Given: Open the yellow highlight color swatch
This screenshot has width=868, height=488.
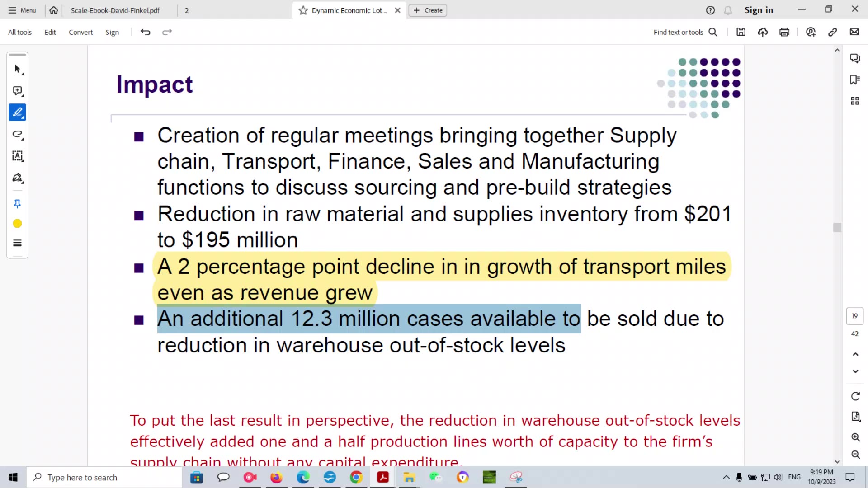Looking at the screenshot, I should [x=17, y=223].
